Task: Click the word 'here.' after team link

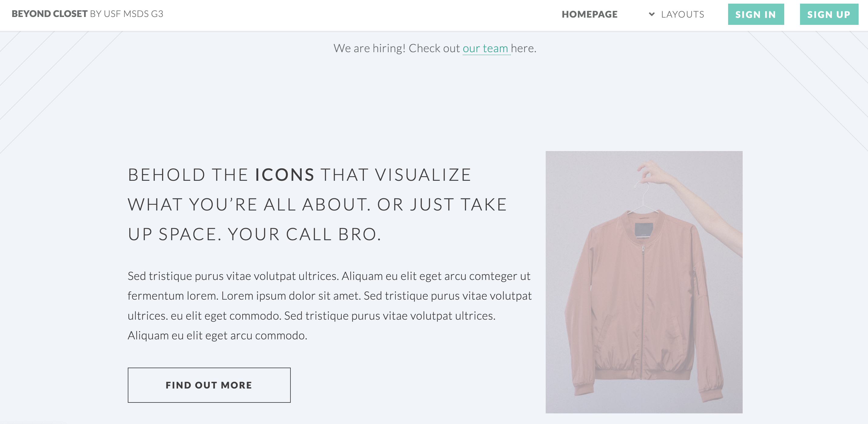Action: pyautogui.click(x=524, y=49)
